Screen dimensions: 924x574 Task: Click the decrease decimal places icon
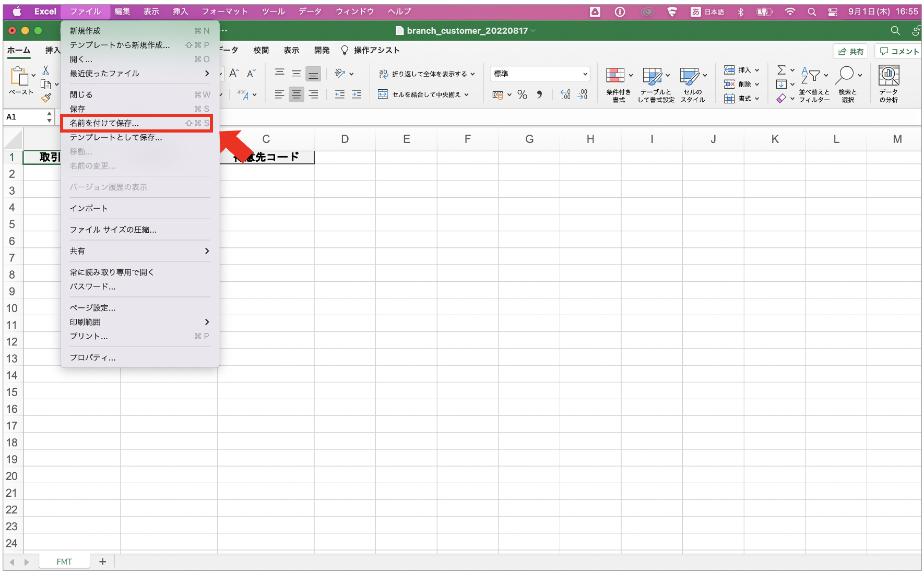point(583,94)
